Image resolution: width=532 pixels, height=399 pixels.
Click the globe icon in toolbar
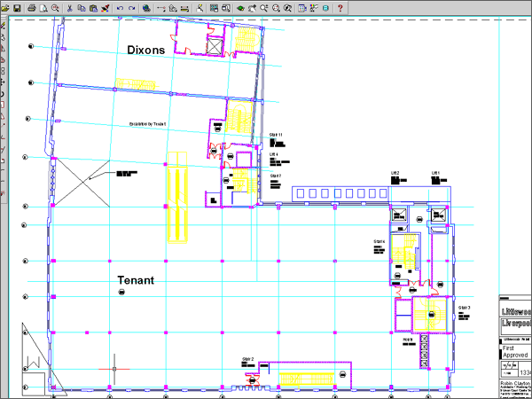pyautogui.click(x=146, y=8)
